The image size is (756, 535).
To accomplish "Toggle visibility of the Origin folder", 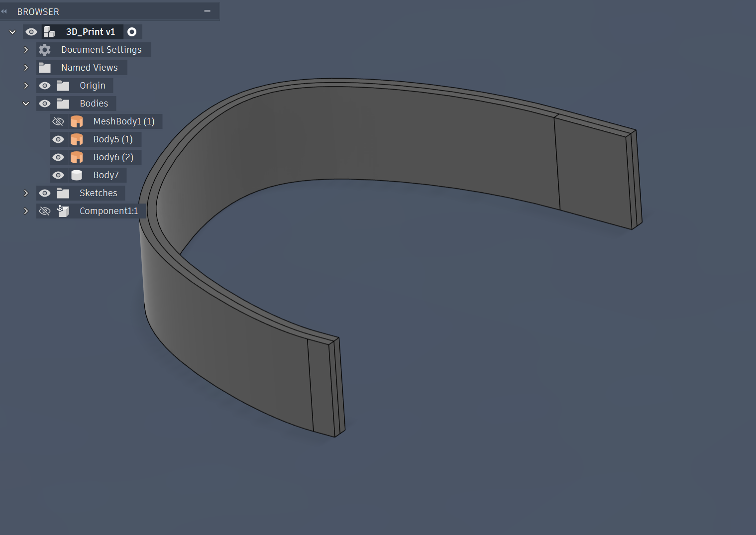I will coord(45,86).
